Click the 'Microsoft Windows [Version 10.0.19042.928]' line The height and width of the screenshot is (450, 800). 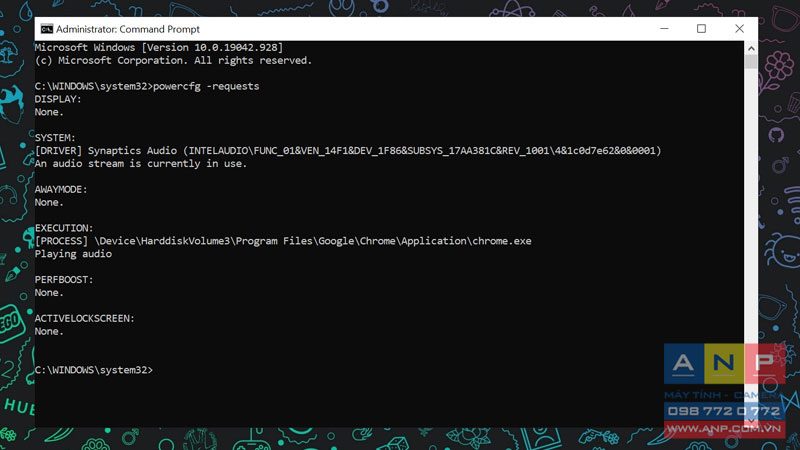tap(159, 47)
